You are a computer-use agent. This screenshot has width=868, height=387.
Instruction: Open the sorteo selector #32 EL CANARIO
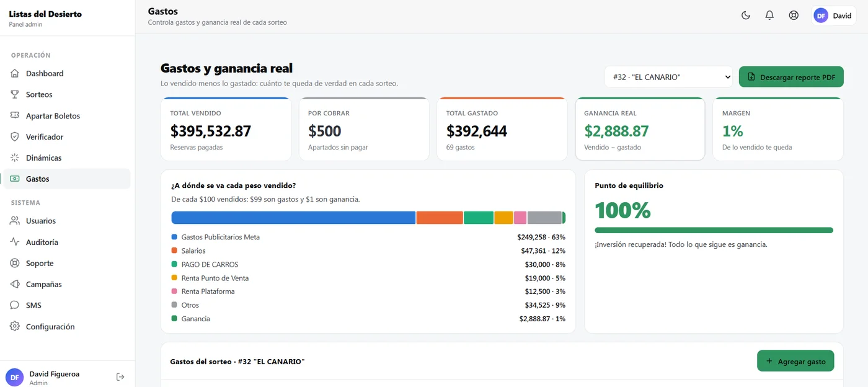coord(668,77)
